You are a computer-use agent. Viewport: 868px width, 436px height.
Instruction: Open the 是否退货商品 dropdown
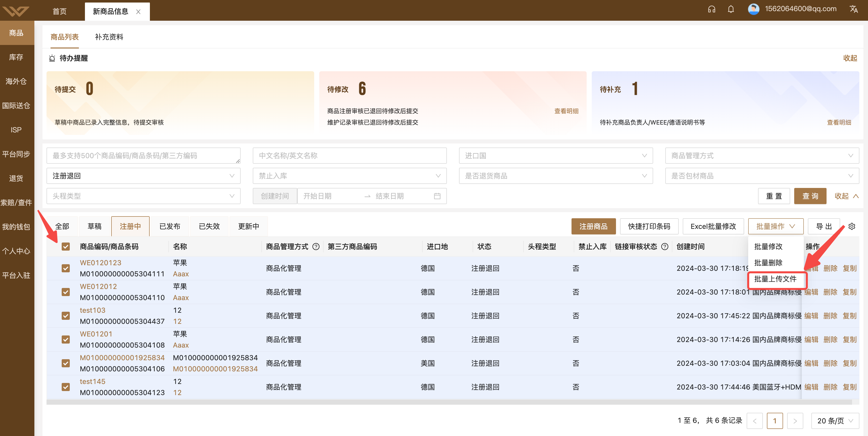[x=556, y=176]
